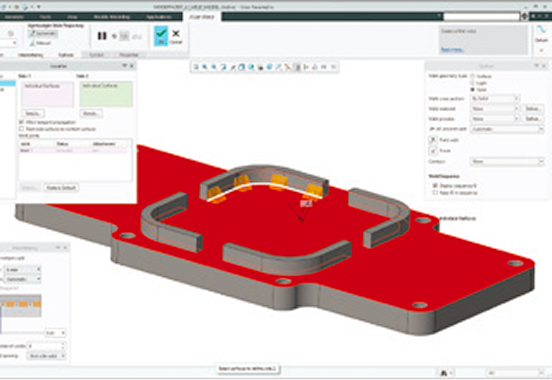This screenshot has height=380, width=552.
Task: Open Weld process dropdown
Action: tap(495, 119)
